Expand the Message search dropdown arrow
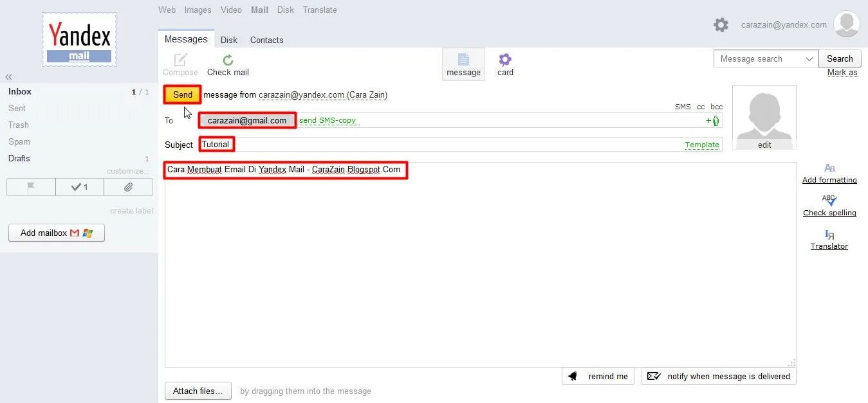 tap(809, 59)
